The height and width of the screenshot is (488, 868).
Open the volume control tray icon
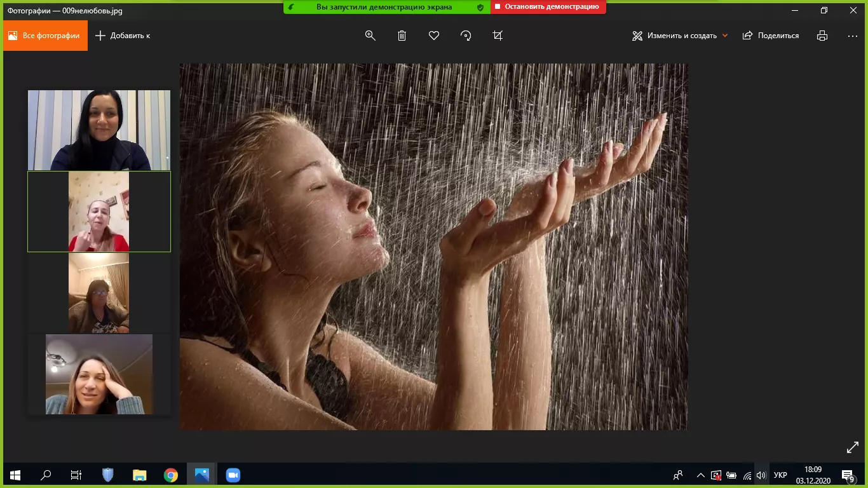coord(761,475)
